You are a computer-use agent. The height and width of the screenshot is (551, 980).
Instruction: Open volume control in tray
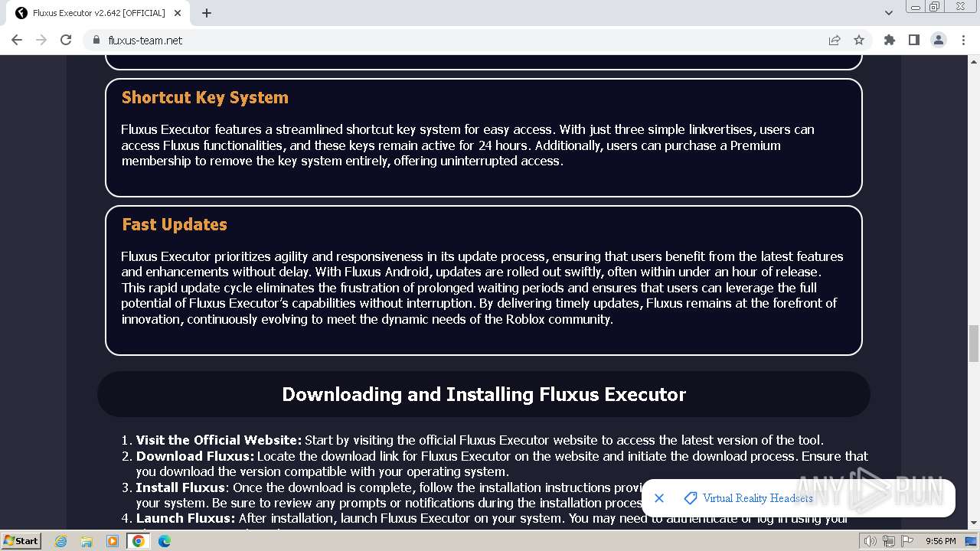pyautogui.click(x=871, y=541)
